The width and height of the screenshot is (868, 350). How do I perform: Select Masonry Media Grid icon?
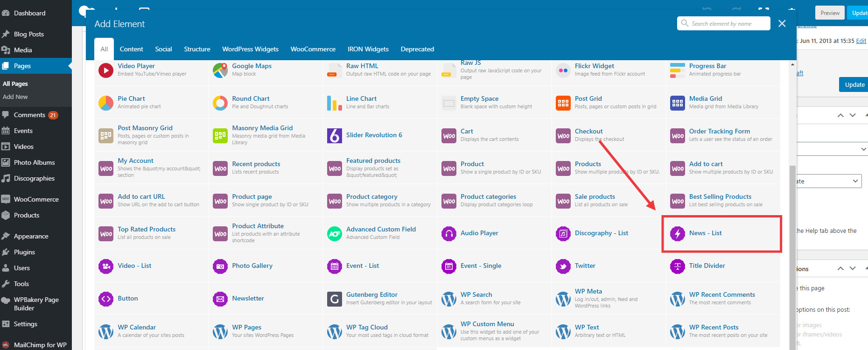[220, 136]
